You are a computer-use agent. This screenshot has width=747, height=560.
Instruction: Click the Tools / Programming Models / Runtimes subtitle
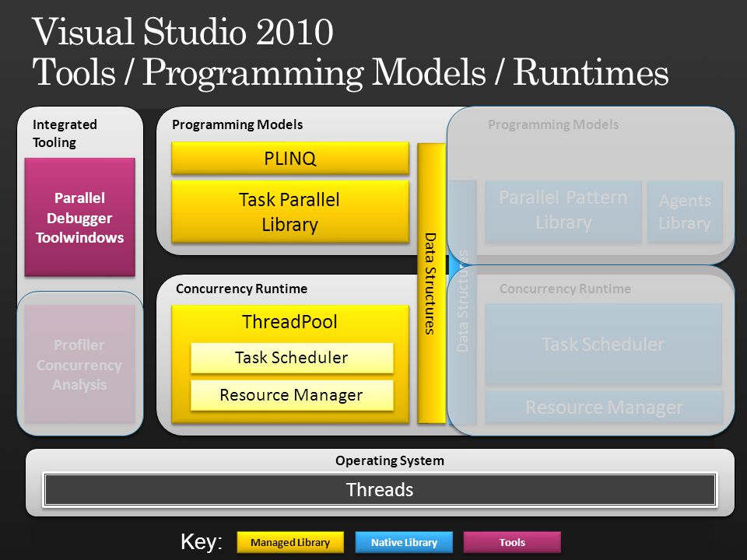tap(351, 72)
